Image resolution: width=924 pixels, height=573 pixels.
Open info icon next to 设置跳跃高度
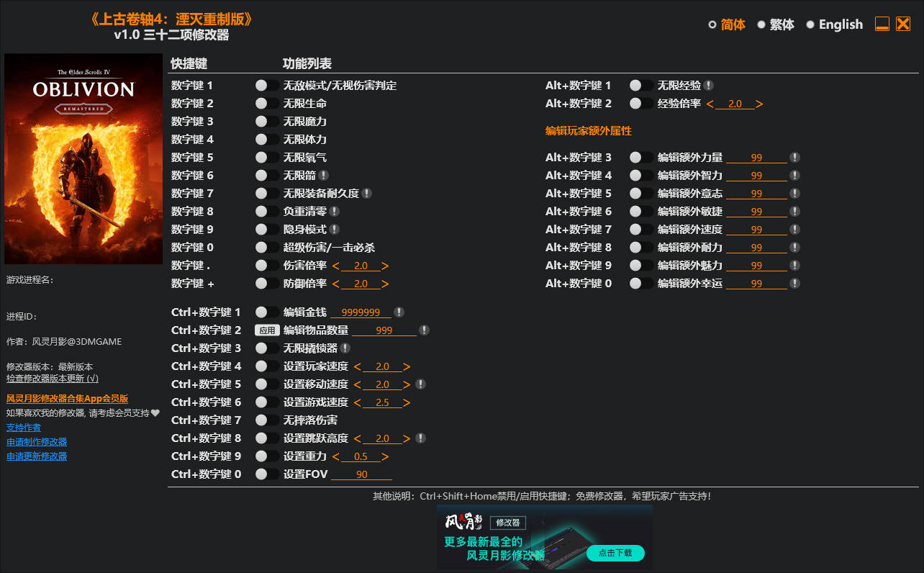point(421,438)
